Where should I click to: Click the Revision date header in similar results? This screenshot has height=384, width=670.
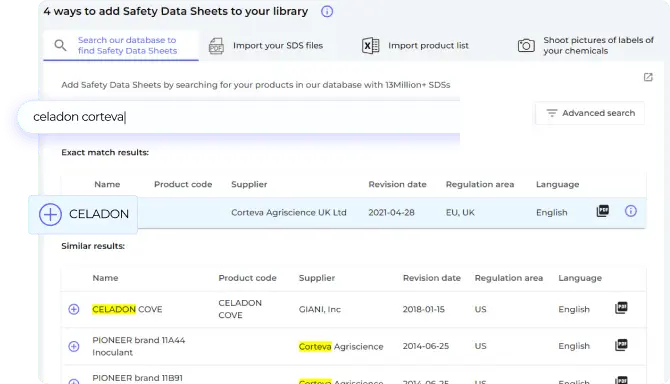pyautogui.click(x=432, y=278)
